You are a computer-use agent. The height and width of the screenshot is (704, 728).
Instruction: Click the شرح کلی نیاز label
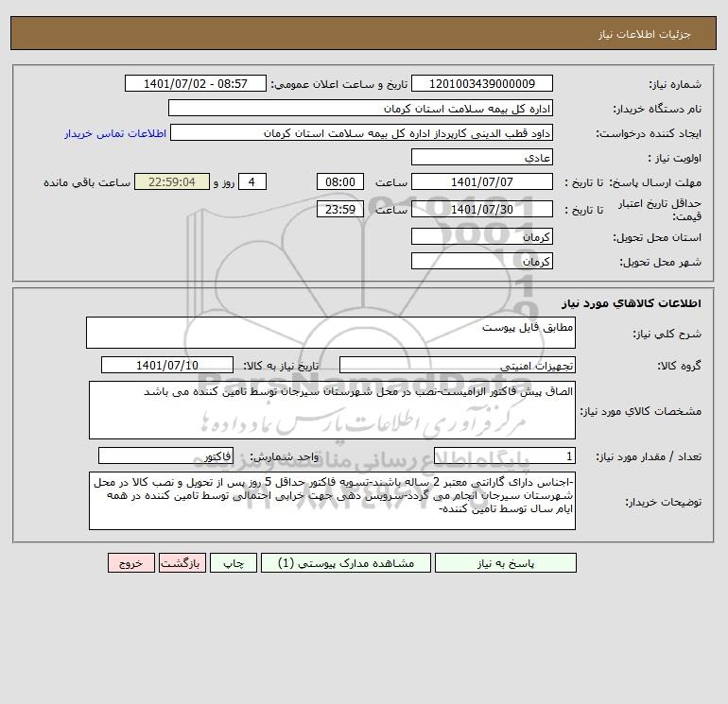click(x=667, y=334)
